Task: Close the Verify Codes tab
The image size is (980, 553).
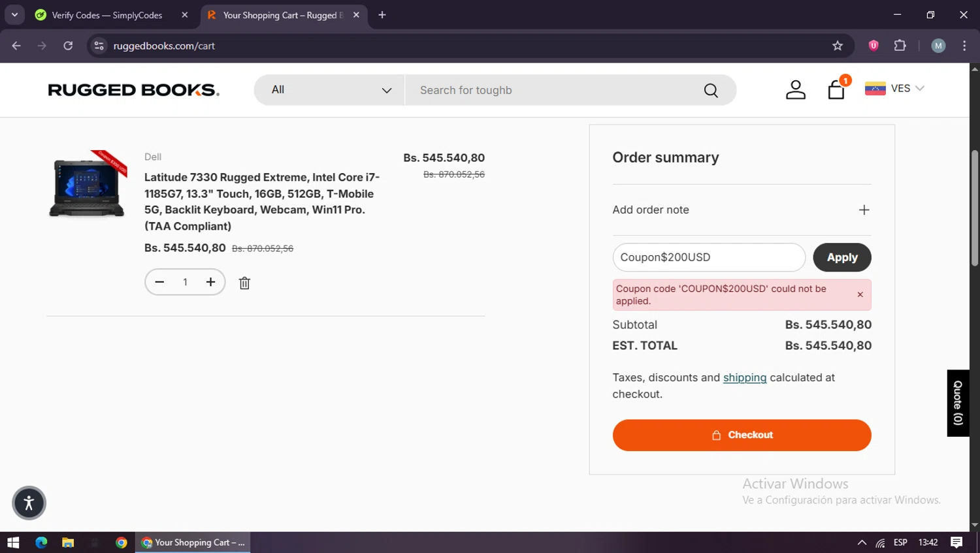Action: (185, 15)
